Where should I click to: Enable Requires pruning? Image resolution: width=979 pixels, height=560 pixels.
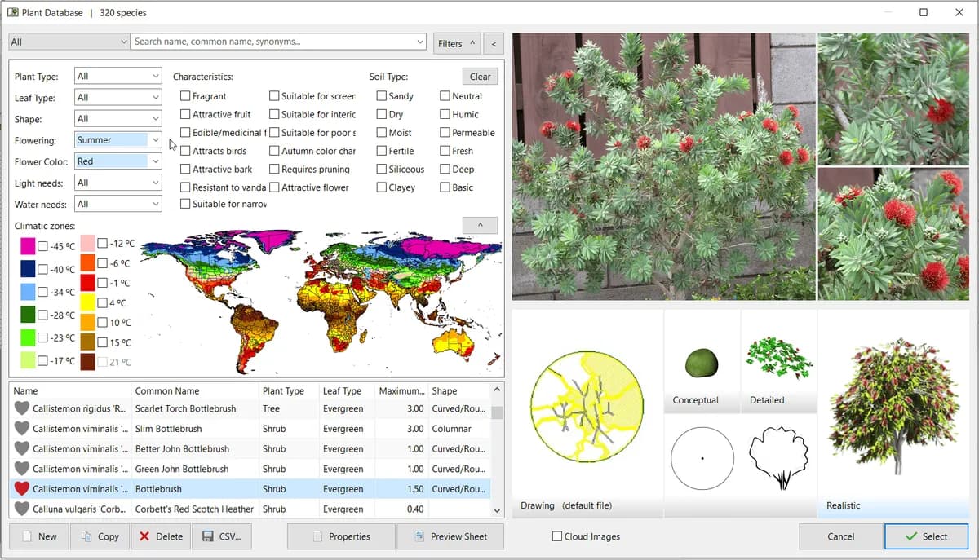(274, 169)
